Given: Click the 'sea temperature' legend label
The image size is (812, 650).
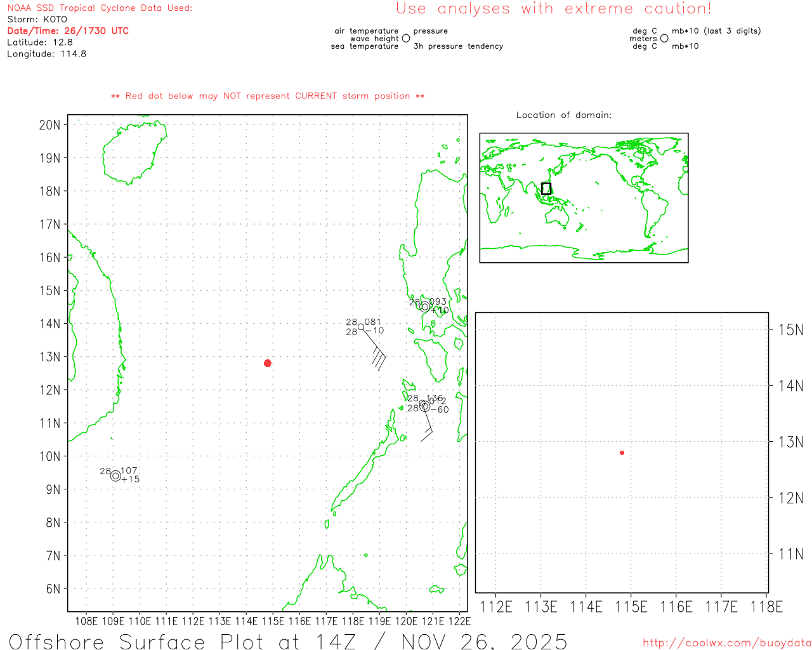Looking at the screenshot, I should 365,46.
